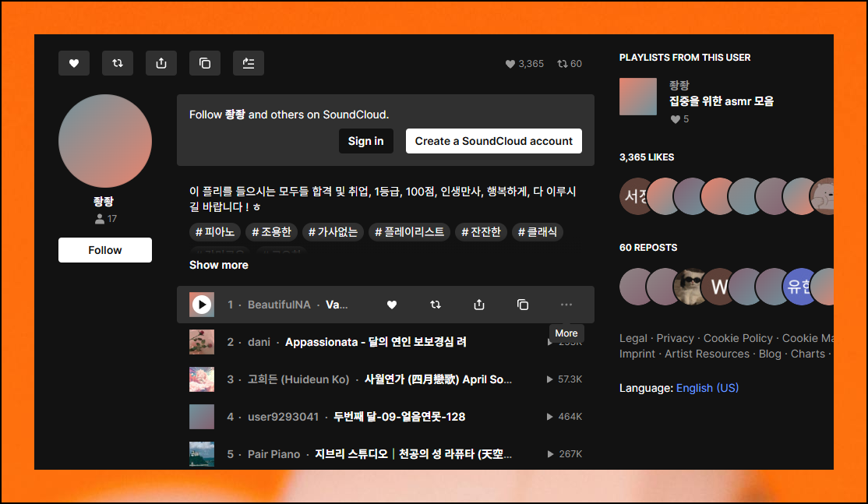Click track 5 cover thumbnail
This screenshot has height=504, width=868.
point(202,454)
